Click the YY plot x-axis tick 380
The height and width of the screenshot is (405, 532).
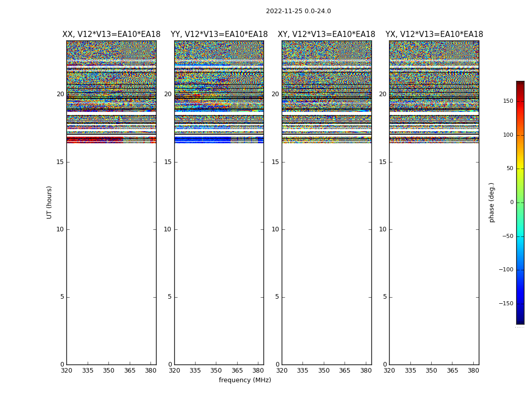(x=258, y=371)
